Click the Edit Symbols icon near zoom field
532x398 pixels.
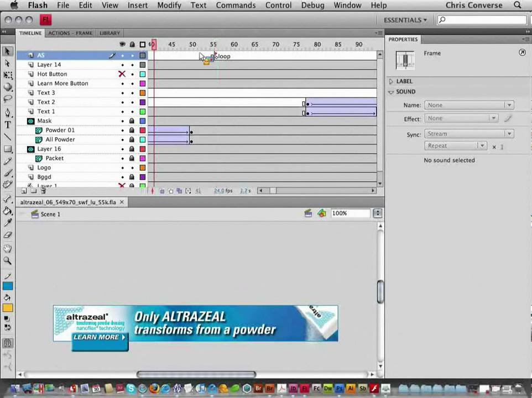pos(322,213)
